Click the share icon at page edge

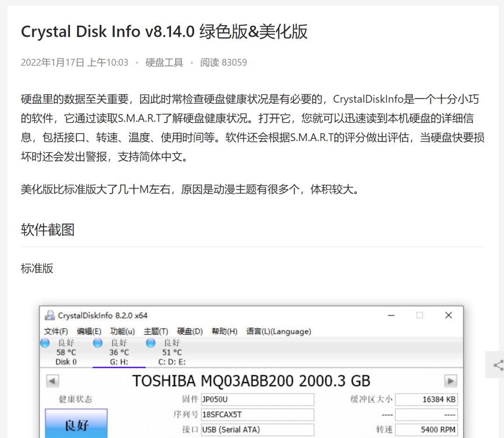(498, 365)
